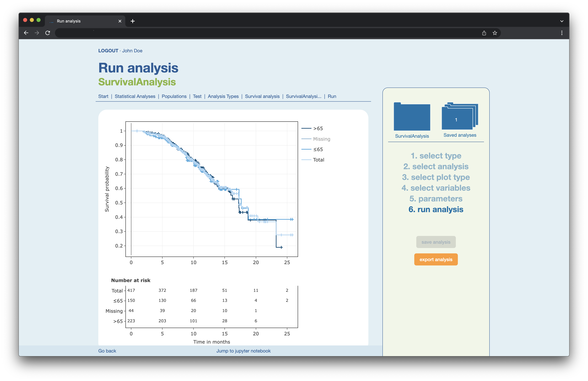This screenshot has width=588, height=381.
Task: Toggle the Missing legend entry
Action: (316, 139)
